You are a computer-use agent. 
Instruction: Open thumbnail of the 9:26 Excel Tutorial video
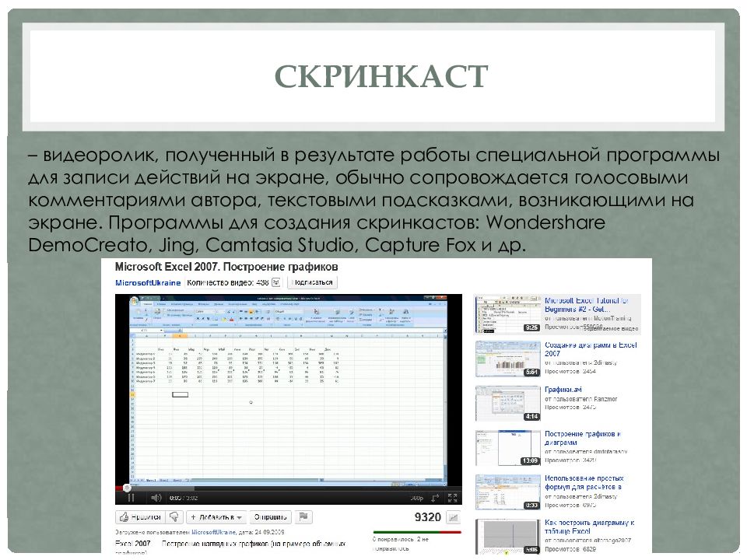tap(507, 313)
